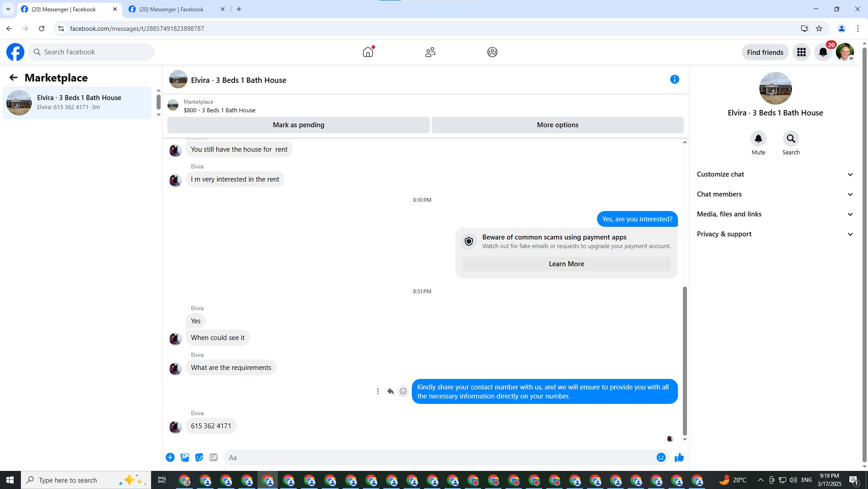Click the Windows taskbar search box
Screen dimensions: 868x489
(86, 480)
